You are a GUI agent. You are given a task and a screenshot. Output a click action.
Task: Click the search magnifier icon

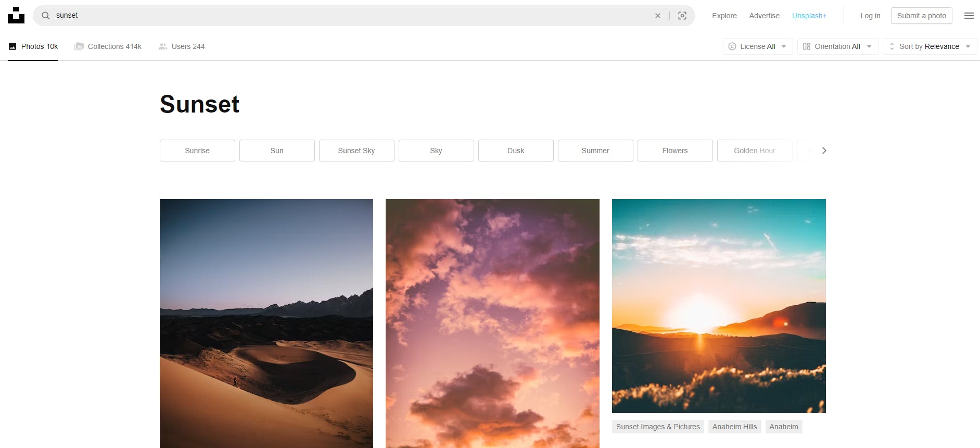coord(46,16)
